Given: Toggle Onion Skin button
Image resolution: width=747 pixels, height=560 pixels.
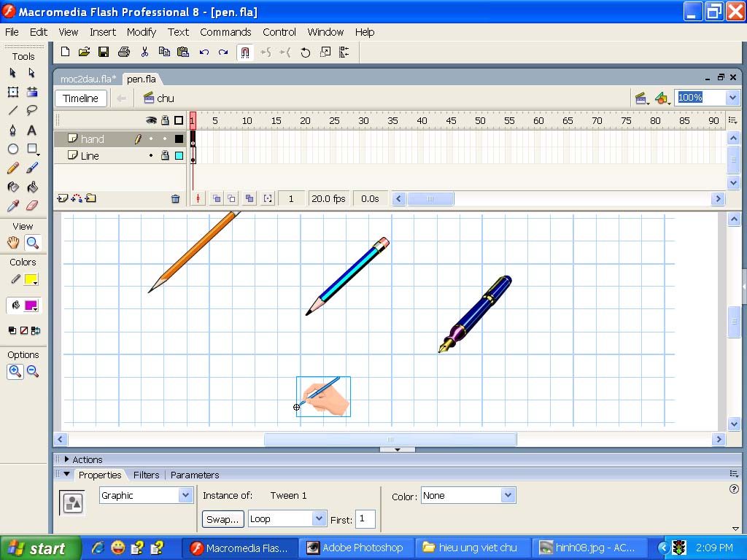Looking at the screenshot, I should point(217,198).
